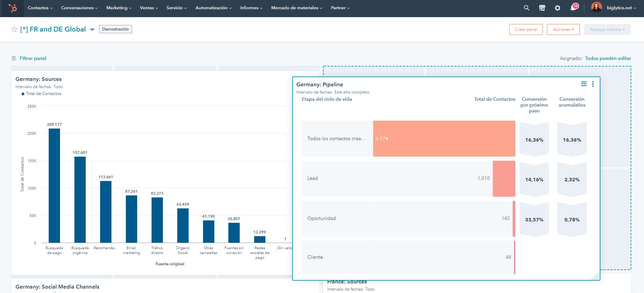This screenshot has width=644, height=293.
Task: Click the [*] FR and DE Global title
Action: point(53,29)
